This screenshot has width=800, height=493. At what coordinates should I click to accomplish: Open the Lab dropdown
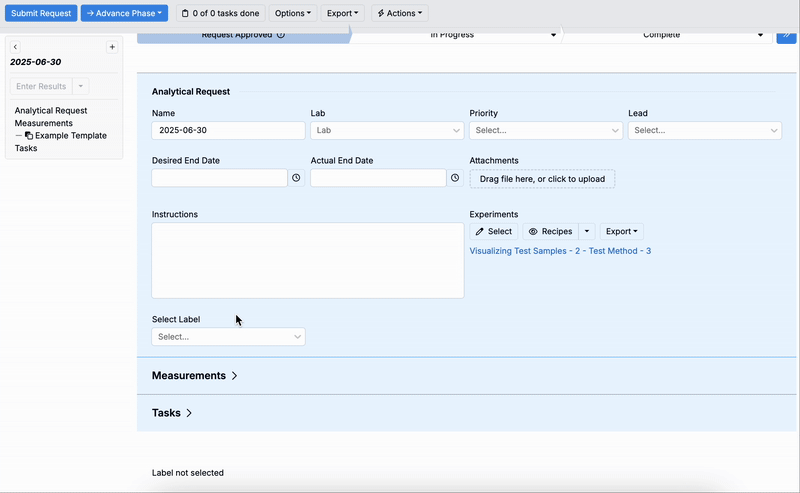point(387,130)
